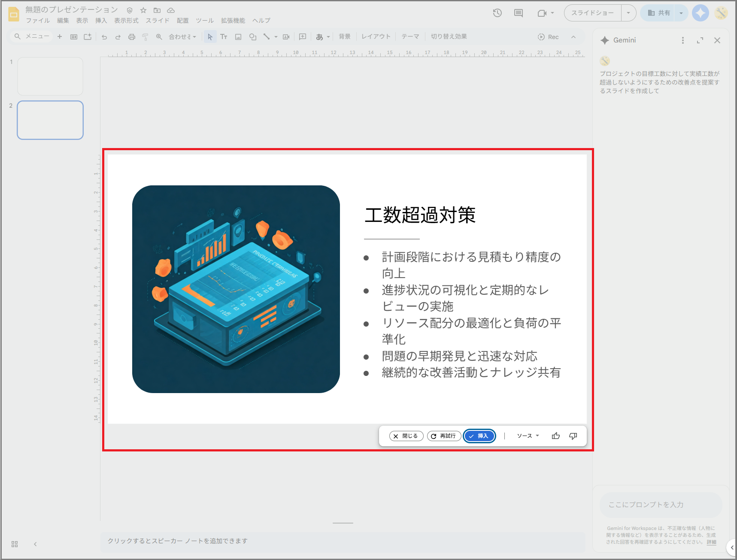Click the redo arrow icon

coord(118,37)
